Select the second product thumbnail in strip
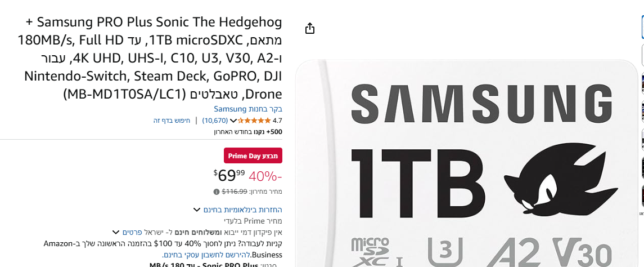Image resolution: width=644 pixels, height=267 pixels. 642,55
